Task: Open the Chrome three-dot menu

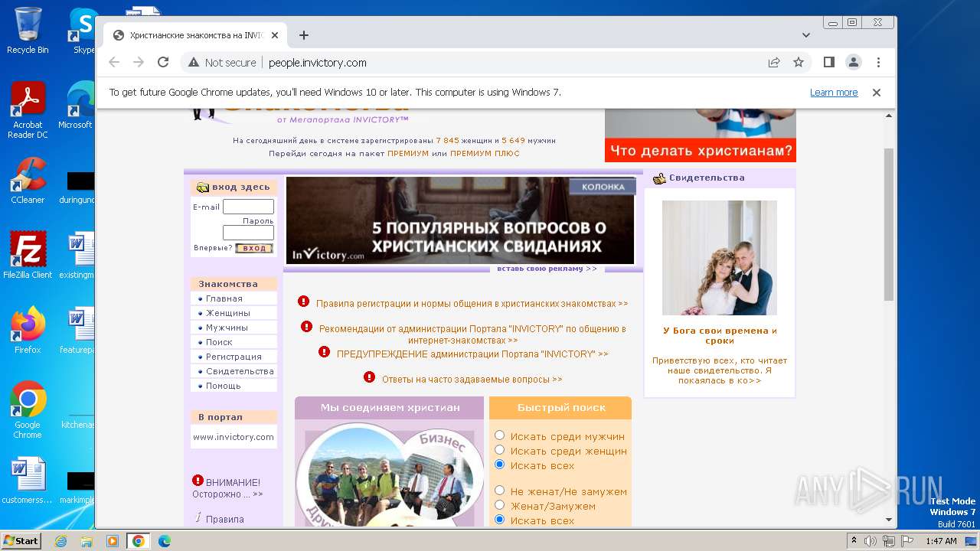Action: click(x=878, y=63)
